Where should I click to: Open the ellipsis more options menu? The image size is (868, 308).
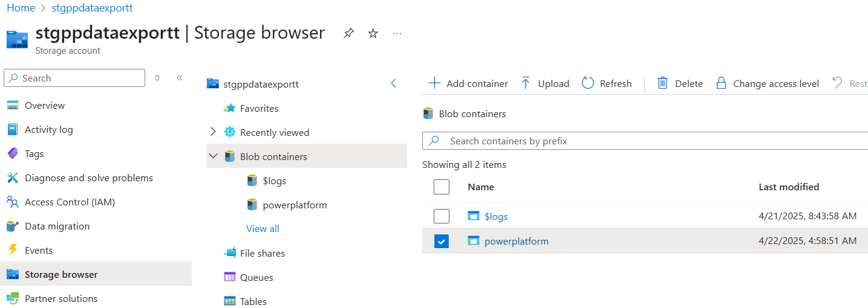397,33
